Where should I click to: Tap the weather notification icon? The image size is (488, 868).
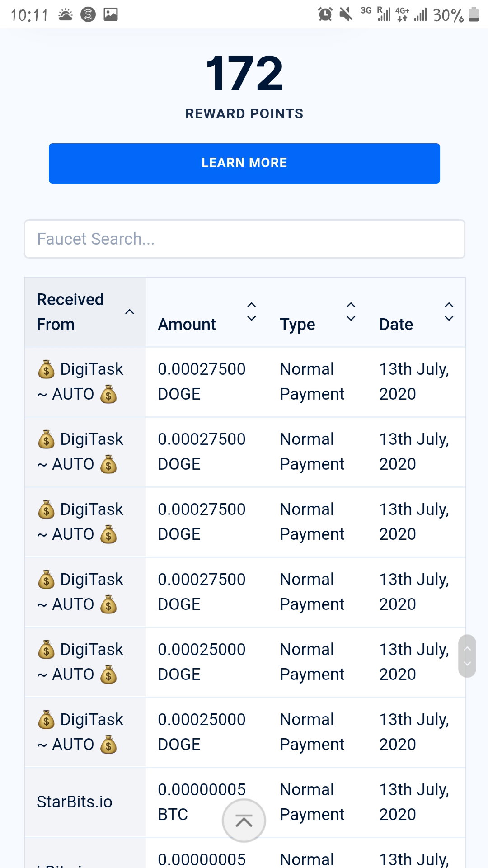tap(66, 14)
